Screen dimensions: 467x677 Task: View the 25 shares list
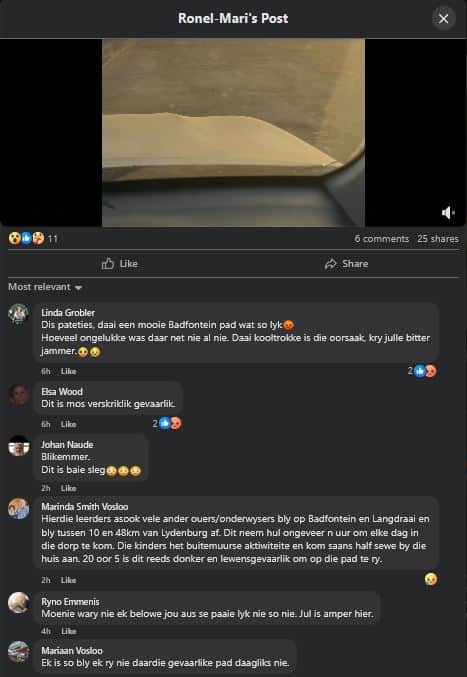tap(438, 239)
